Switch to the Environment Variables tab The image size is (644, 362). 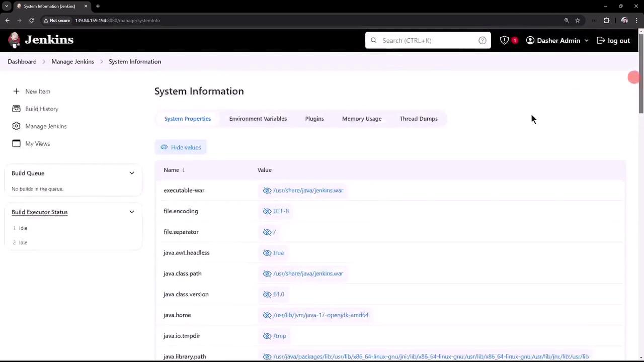(x=258, y=119)
